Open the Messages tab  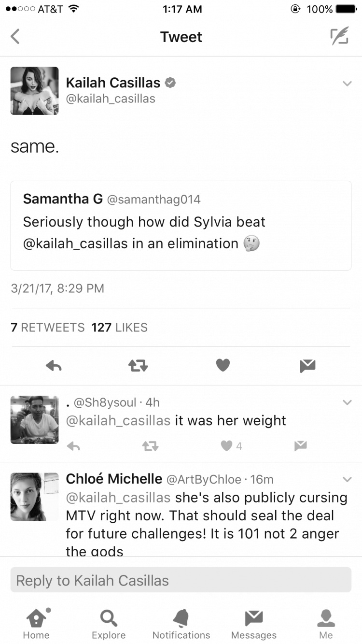(x=254, y=624)
